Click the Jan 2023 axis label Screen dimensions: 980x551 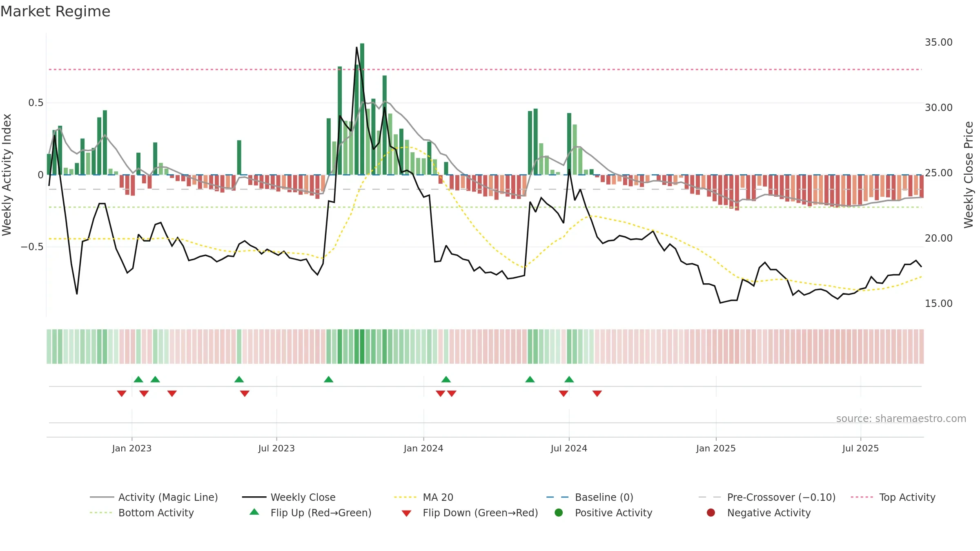pos(132,448)
